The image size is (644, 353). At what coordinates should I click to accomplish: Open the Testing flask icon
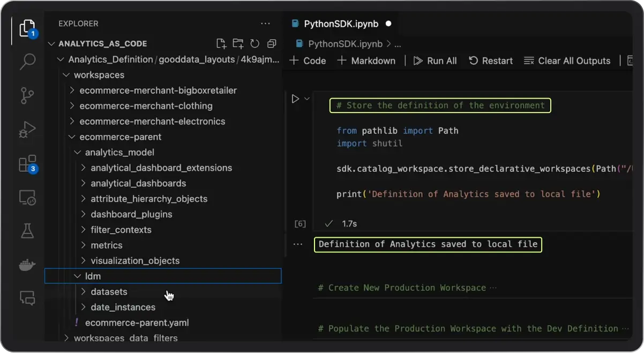(27, 231)
